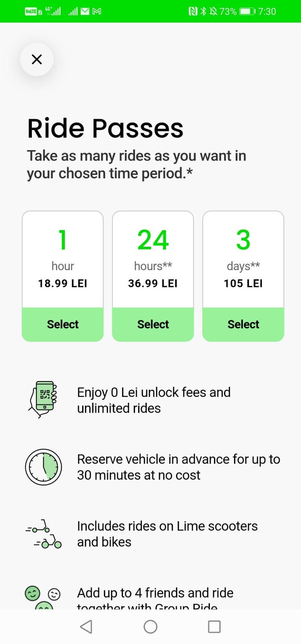
Task: Tap the Gmail notification icon in status bar
Action: click(97, 12)
